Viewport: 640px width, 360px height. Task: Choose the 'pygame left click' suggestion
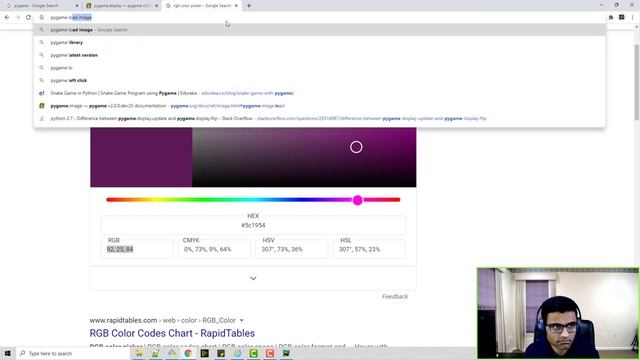tap(320, 80)
